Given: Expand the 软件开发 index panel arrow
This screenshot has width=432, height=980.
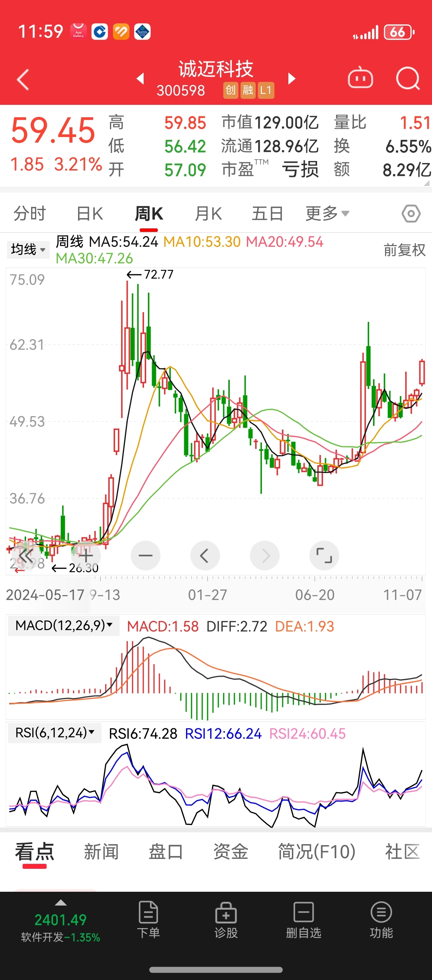Looking at the screenshot, I should (61, 903).
